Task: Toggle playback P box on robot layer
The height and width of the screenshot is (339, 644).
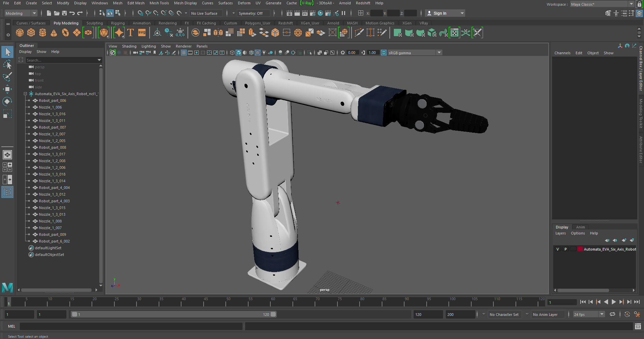Action: tap(566, 249)
